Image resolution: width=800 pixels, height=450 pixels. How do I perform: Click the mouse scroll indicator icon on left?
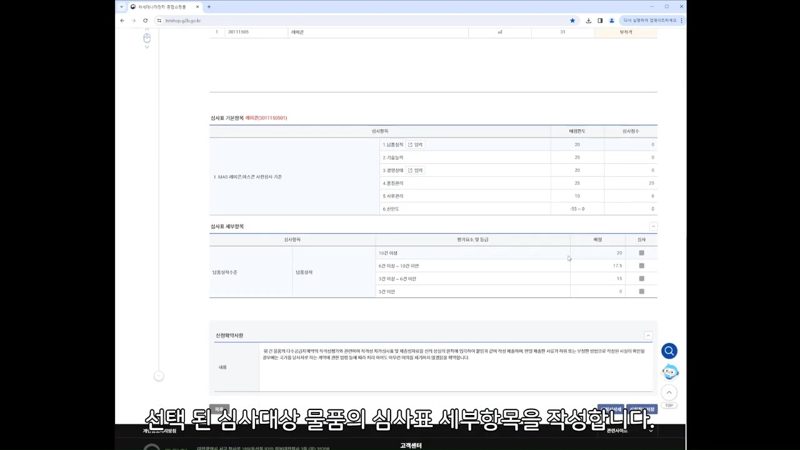pyautogui.click(x=147, y=38)
